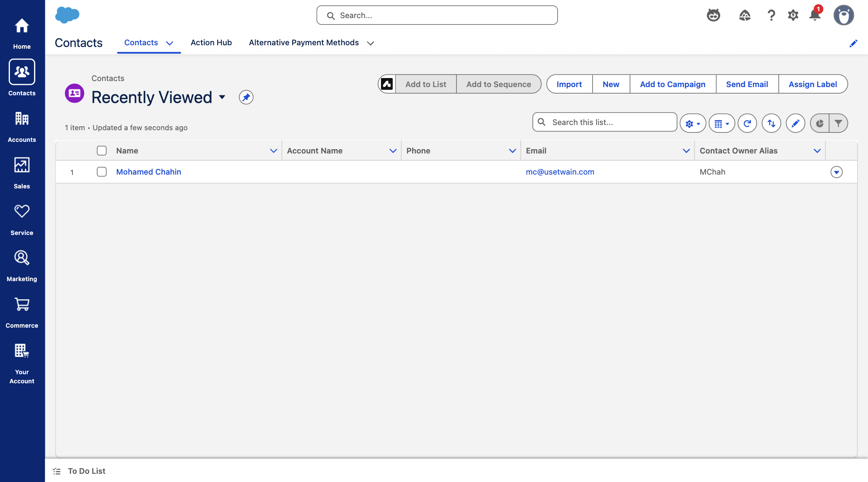Click the Import button
The width and height of the screenshot is (868, 482).
(x=569, y=84)
